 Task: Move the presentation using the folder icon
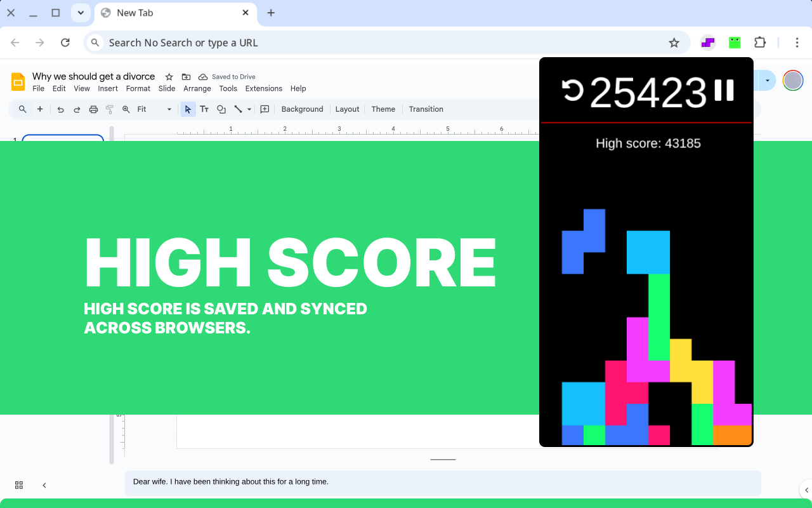(x=186, y=77)
